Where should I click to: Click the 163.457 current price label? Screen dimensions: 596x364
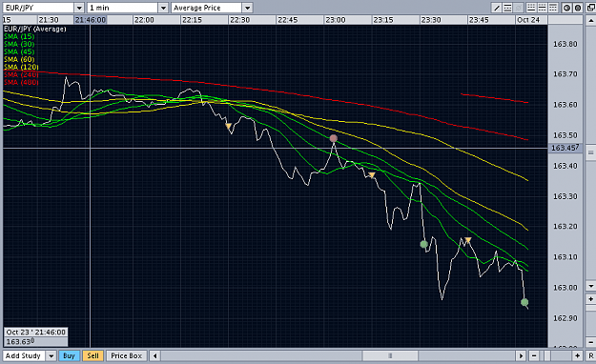point(565,148)
